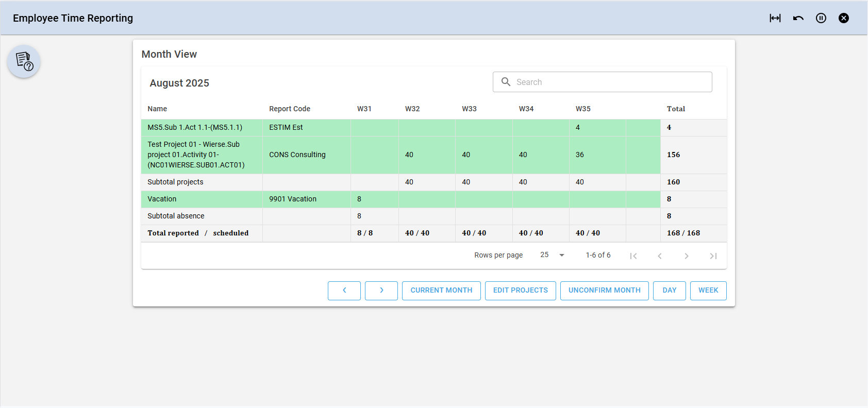Click the W35 cell showing 36
The height and width of the screenshot is (408, 868).
[580, 155]
